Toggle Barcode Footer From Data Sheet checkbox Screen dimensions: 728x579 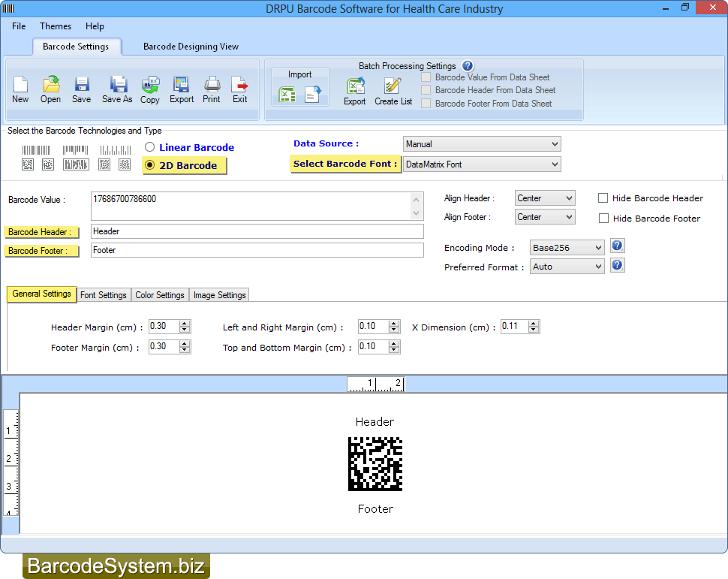pyautogui.click(x=426, y=104)
